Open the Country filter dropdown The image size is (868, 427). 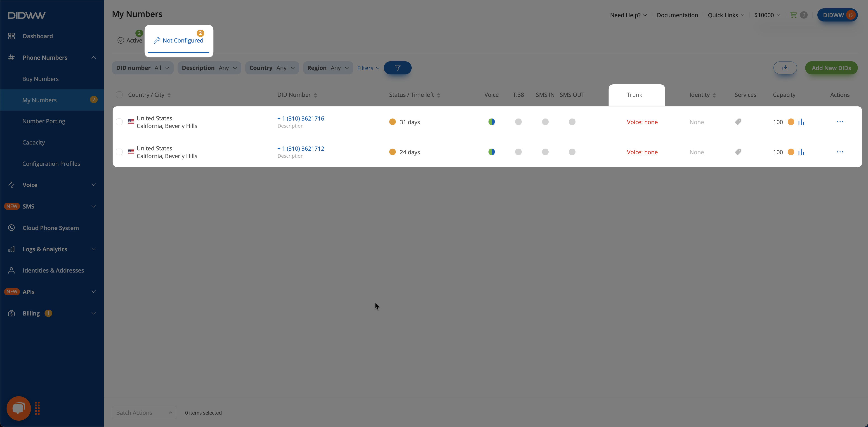pyautogui.click(x=272, y=68)
